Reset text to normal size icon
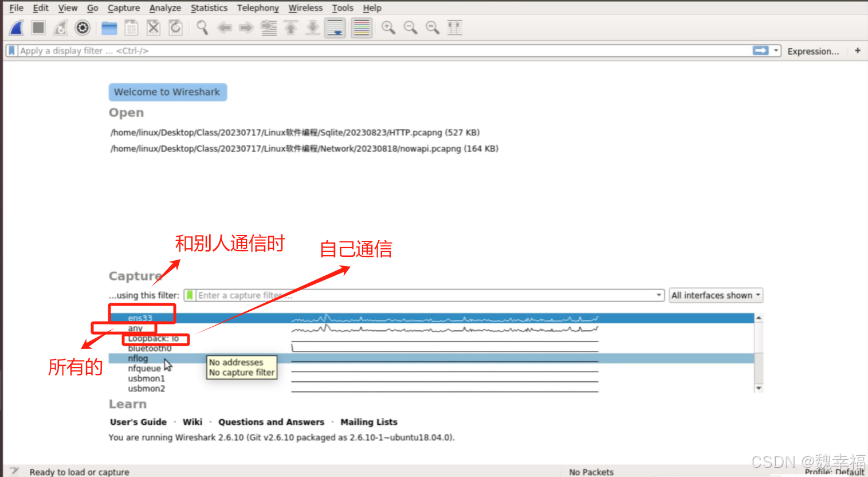 pyautogui.click(x=433, y=28)
